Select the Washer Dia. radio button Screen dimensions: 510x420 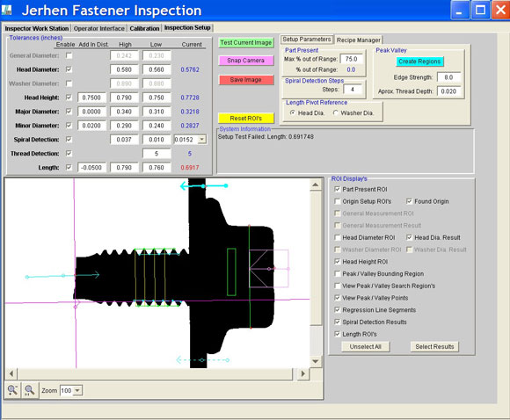[x=336, y=112]
